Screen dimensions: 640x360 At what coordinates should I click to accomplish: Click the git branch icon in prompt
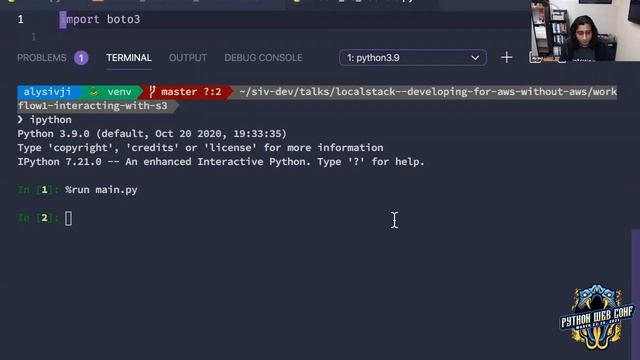(x=152, y=92)
